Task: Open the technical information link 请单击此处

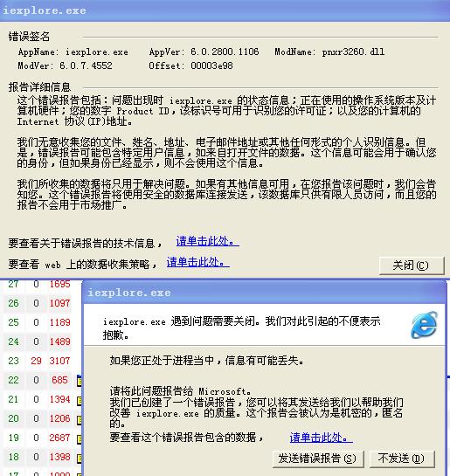Action: click(207, 241)
